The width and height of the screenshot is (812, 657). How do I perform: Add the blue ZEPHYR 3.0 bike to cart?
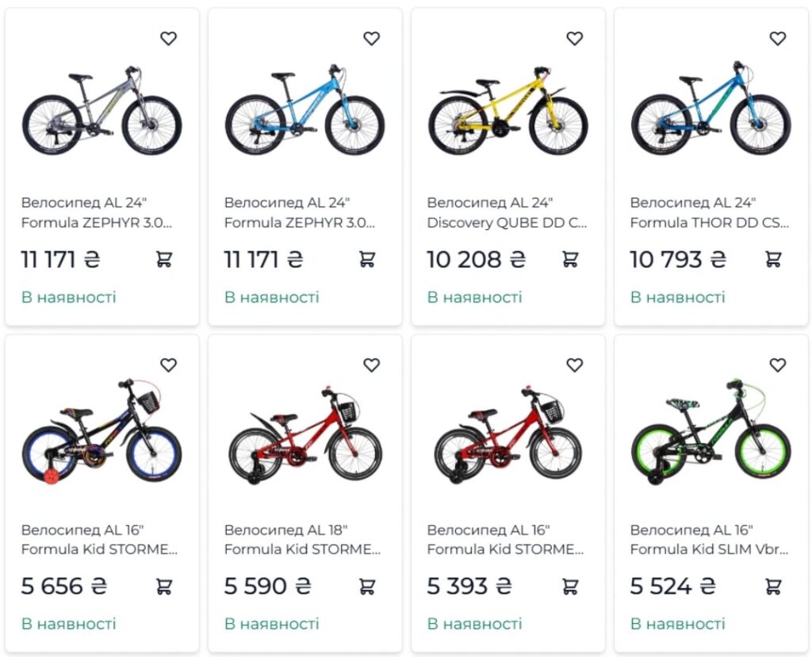(367, 259)
